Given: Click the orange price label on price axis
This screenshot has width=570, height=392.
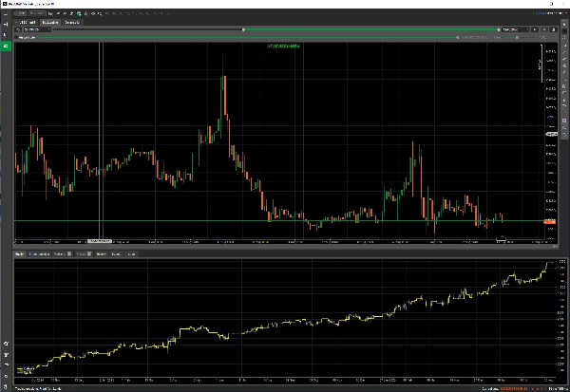Looking at the screenshot, I should coord(549,221).
